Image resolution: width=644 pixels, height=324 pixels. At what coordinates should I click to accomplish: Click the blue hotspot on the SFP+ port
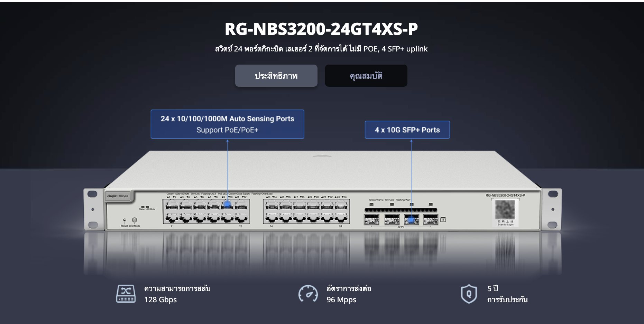411,220
